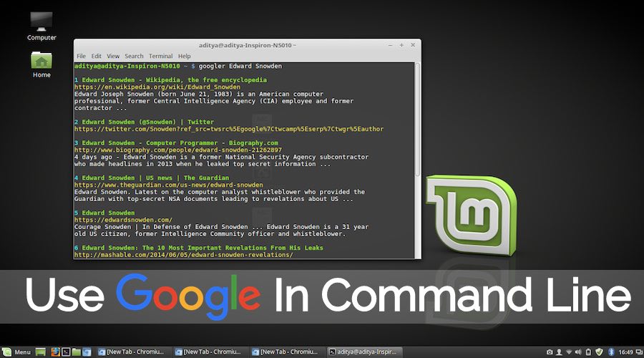Open the Linux Mint Menu button
The width and height of the screenshot is (644, 358).
pyautogui.click(x=16, y=352)
